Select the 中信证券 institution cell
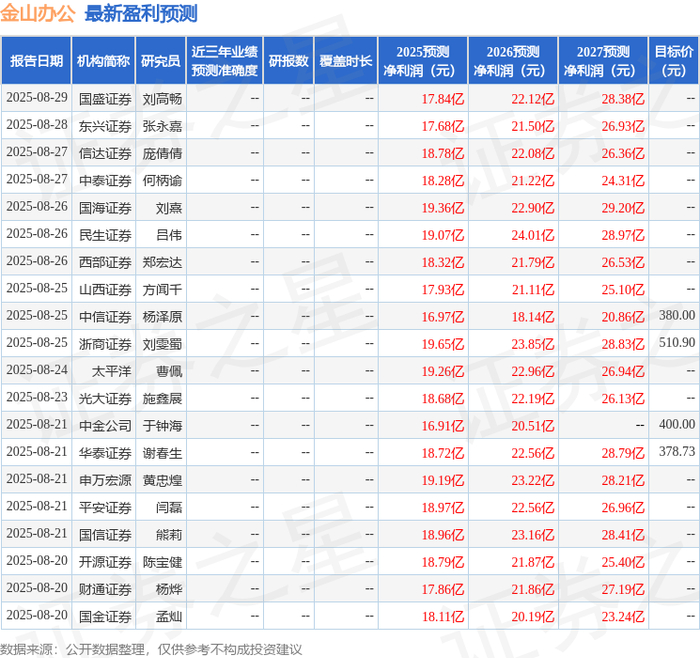This screenshot has height=658, width=700. pyautogui.click(x=105, y=317)
